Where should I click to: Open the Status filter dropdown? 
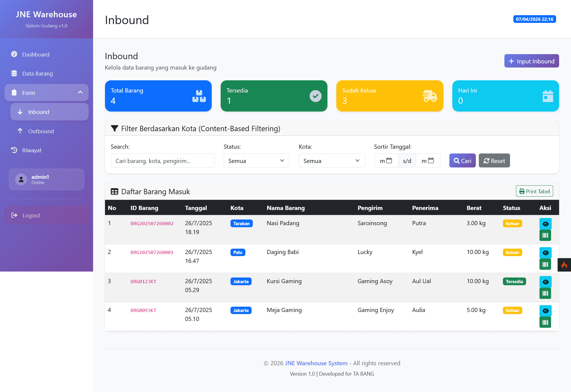click(x=256, y=161)
